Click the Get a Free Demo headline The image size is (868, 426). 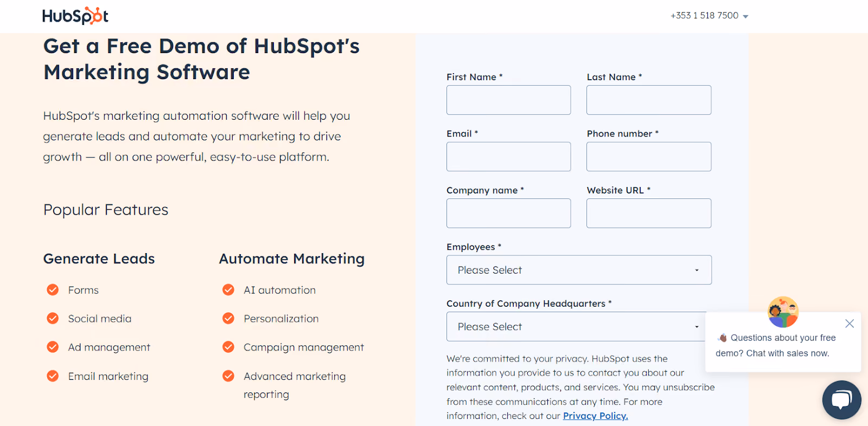tap(201, 59)
